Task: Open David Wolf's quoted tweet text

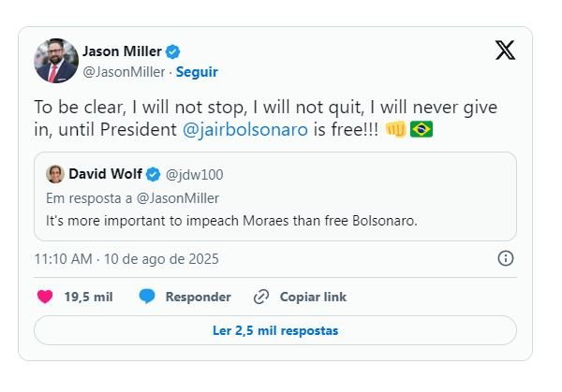Action: coord(231,221)
